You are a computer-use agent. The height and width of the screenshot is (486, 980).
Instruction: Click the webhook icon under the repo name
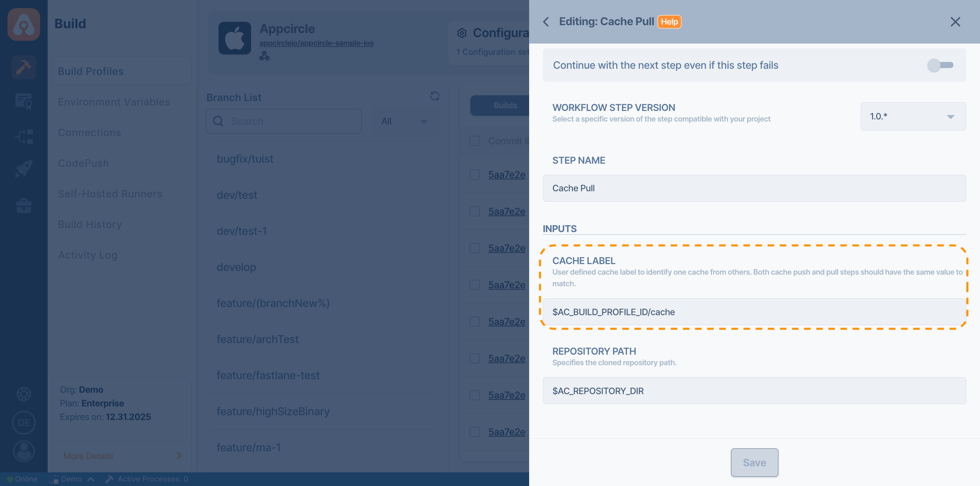[x=265, y=55]
